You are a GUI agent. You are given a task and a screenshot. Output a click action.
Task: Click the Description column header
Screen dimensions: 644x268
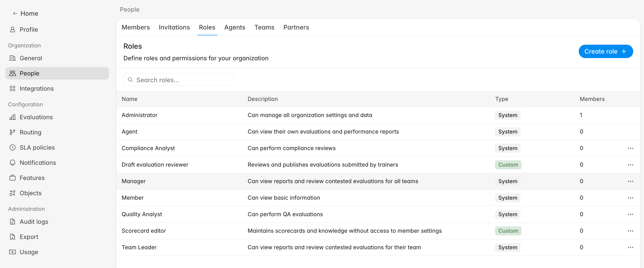[x=263, y=99]
